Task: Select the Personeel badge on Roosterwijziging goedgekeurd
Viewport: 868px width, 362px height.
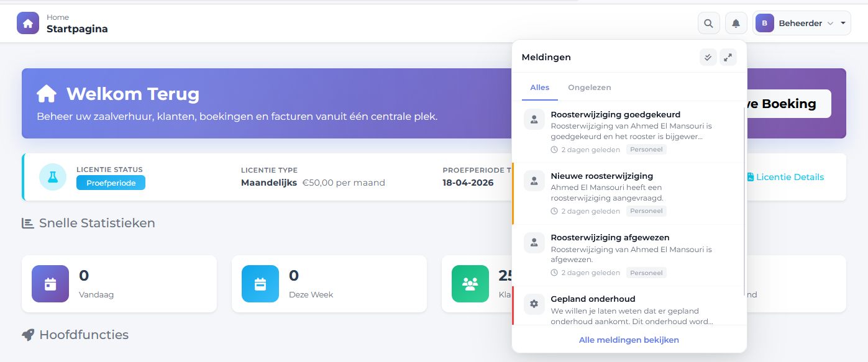Action: [646, 149]
